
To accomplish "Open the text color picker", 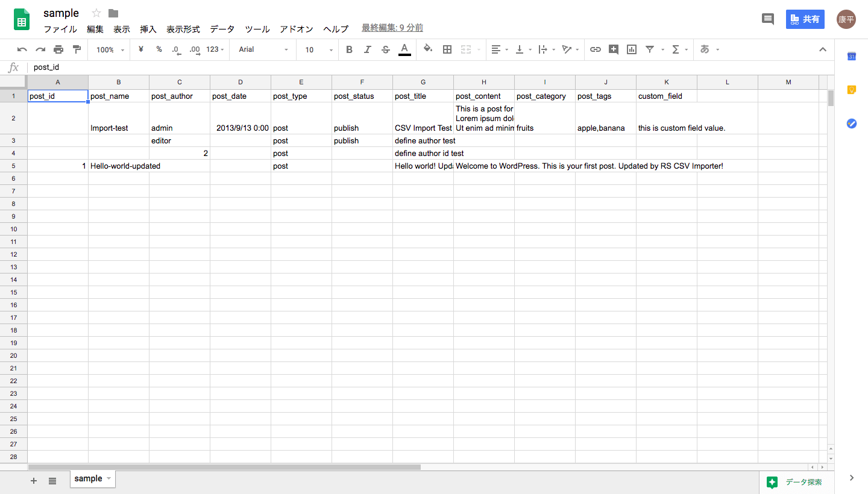I will click(404, 49).
